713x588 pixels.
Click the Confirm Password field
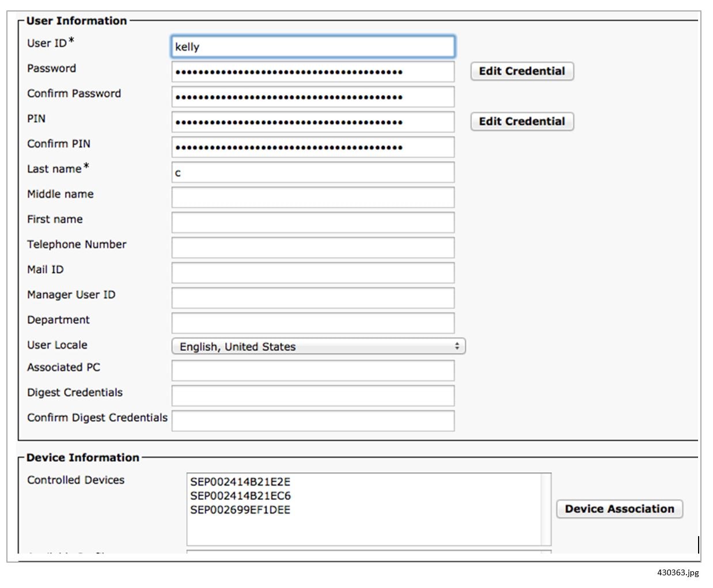pos(313,96)
